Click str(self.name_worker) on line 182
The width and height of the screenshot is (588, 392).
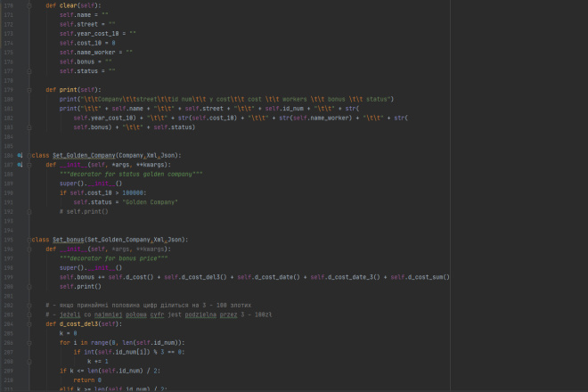(315, 118)
